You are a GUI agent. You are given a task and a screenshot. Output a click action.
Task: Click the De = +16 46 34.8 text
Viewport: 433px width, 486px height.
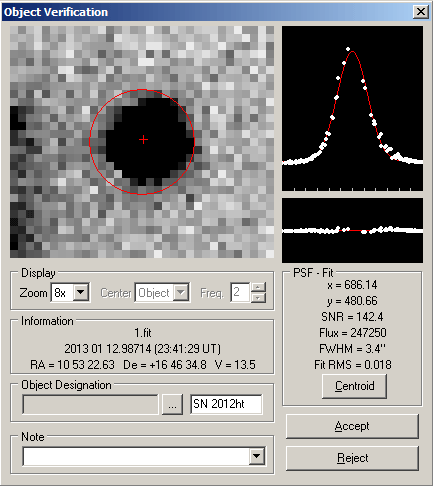[165, 365]
